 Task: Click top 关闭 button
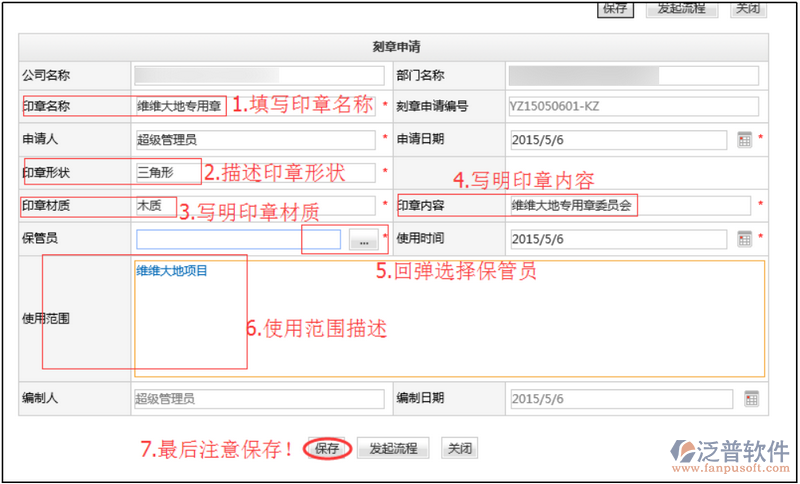(747, 8)
